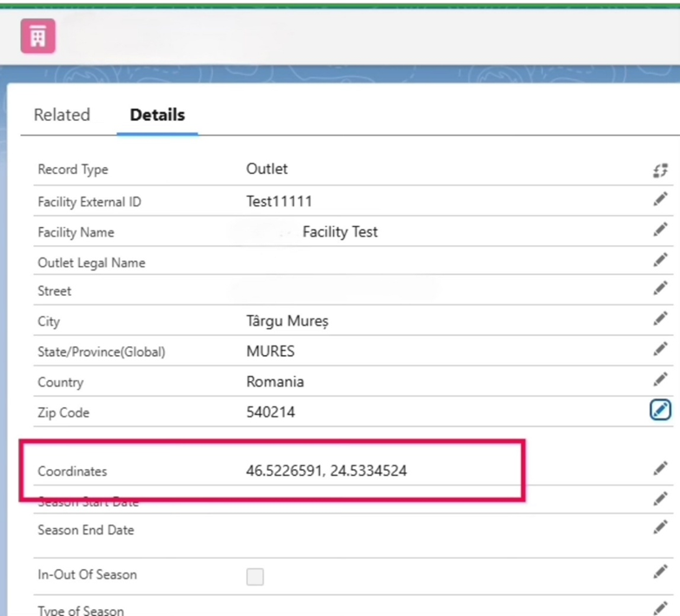680x616 pixels.
Task: Click edit icon for State/Province(Global)
Action: [x=660, y=350]
